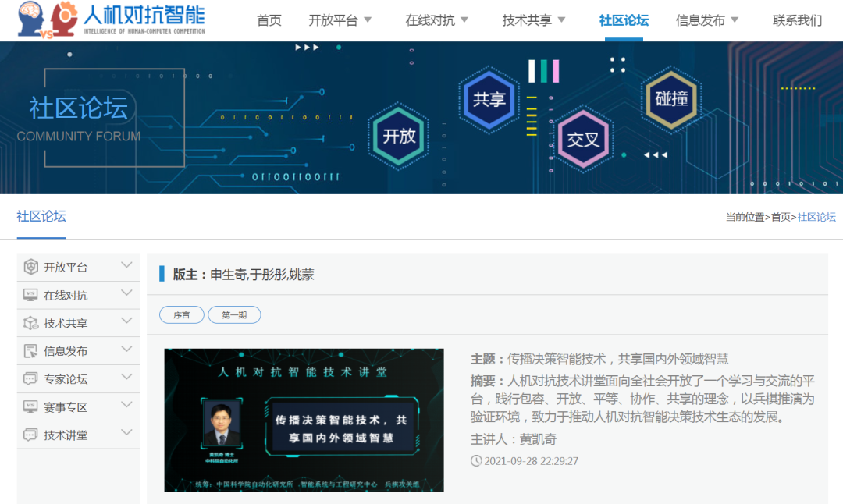Click the moderator line 版主：申生奇,于彤彤,姚蒙
Image resolution: width=843 pixels, height=504 pixels.
pos(244,275)
